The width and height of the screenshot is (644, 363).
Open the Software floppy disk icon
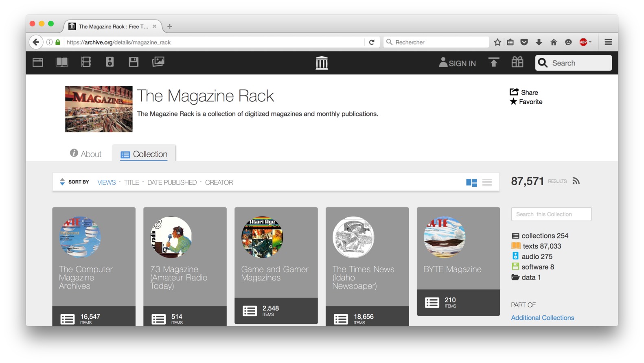click(134, 62)
